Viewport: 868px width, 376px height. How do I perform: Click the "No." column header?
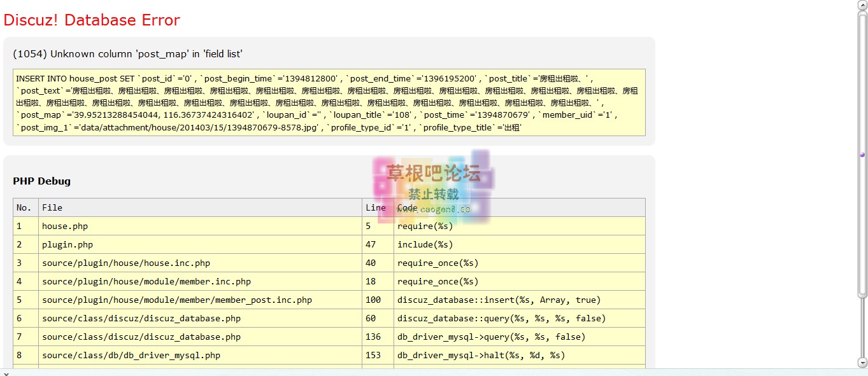coord(24,207)
